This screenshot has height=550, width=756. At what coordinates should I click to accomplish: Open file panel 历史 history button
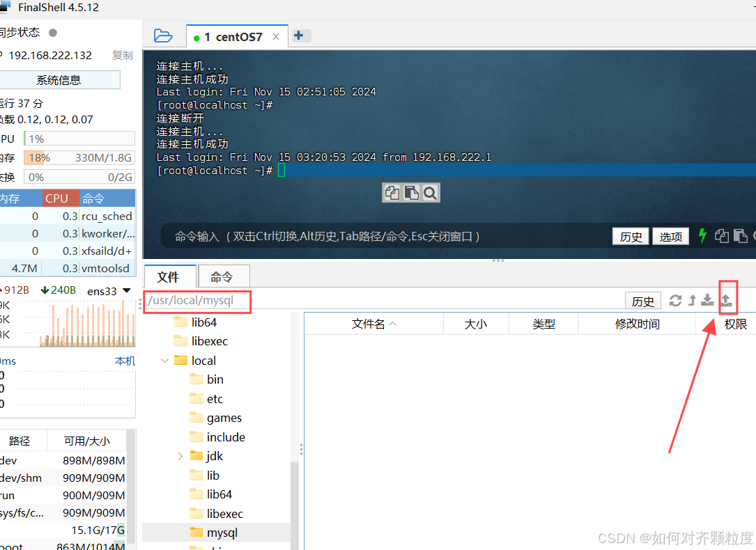pyautogui.click(x=642, y=301)
